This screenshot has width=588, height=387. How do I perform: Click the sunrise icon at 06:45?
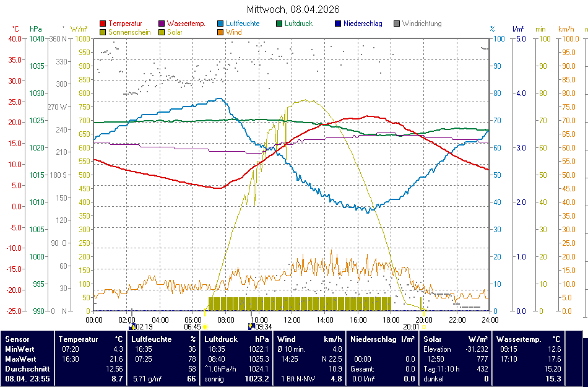[x=205, y=326]
